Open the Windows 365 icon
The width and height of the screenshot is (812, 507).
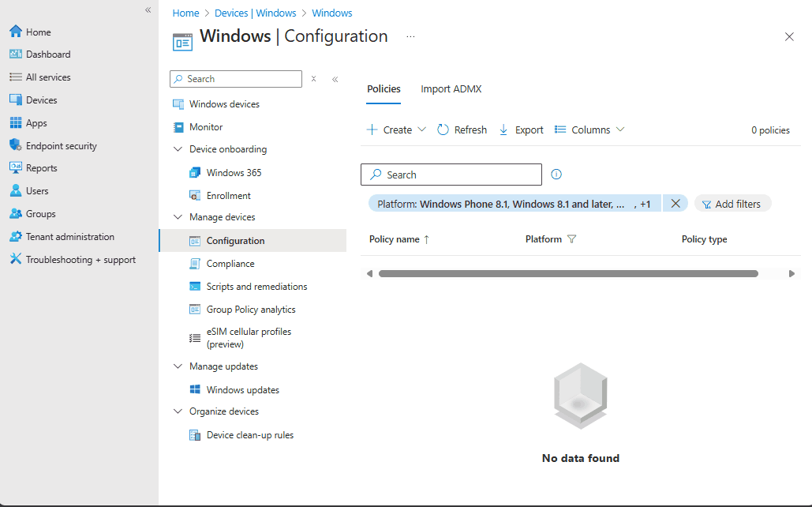click(195, 173)
